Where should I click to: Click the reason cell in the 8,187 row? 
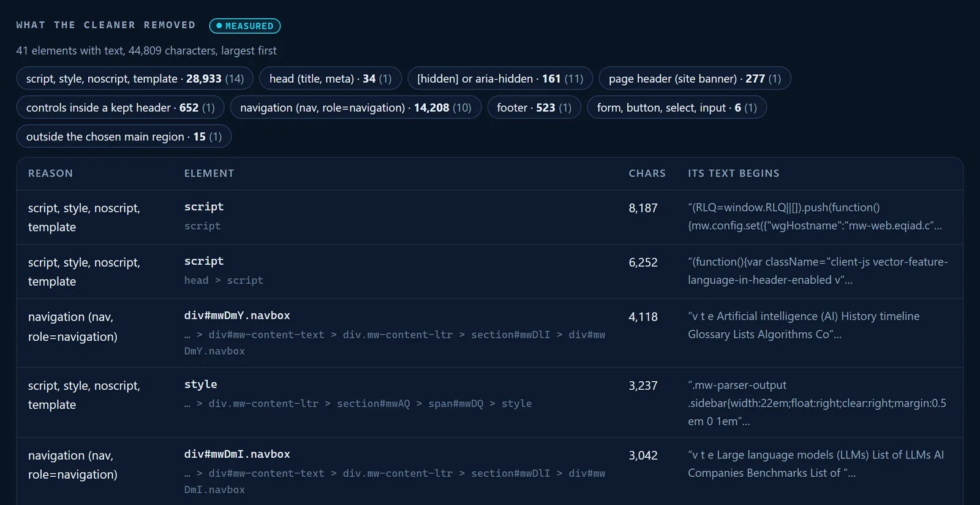(84, 218)
